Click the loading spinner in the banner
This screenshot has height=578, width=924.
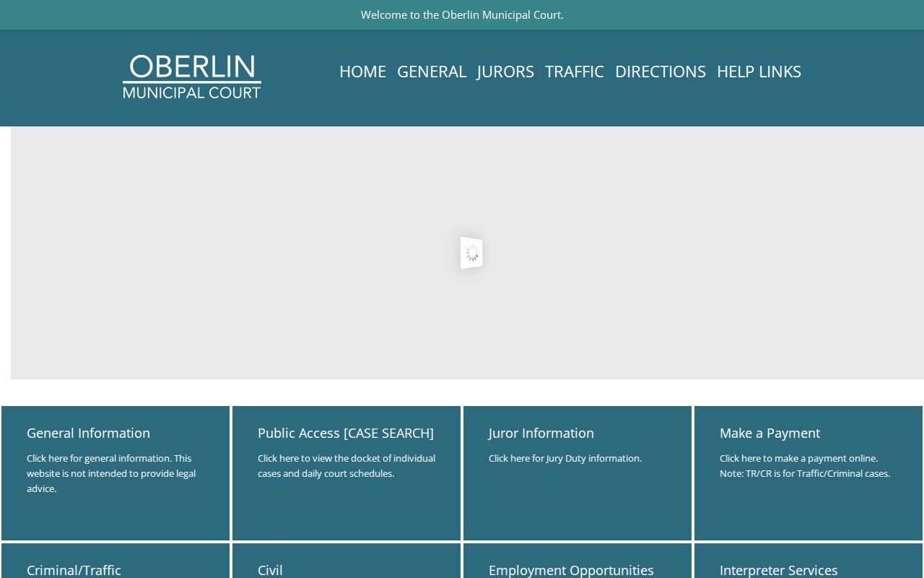coord(471,253)
